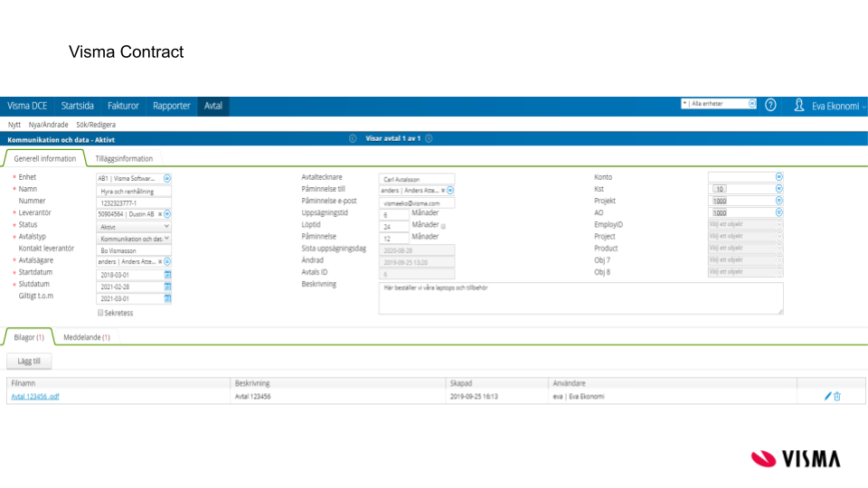Open the Eva Ekonomi user menu
The width and height of the screenshot is (868, 488).
point(838,107)
